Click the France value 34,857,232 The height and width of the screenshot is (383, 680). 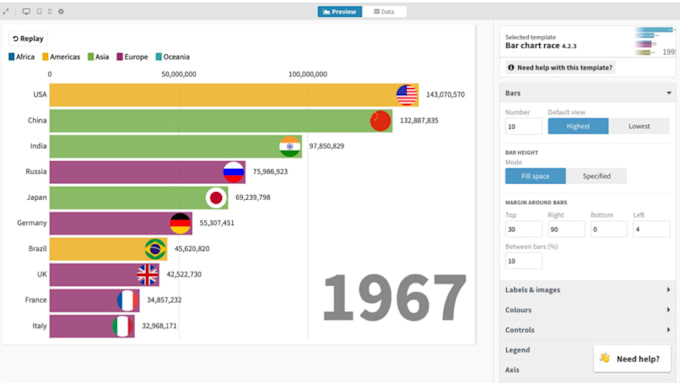tap(164, 300)
